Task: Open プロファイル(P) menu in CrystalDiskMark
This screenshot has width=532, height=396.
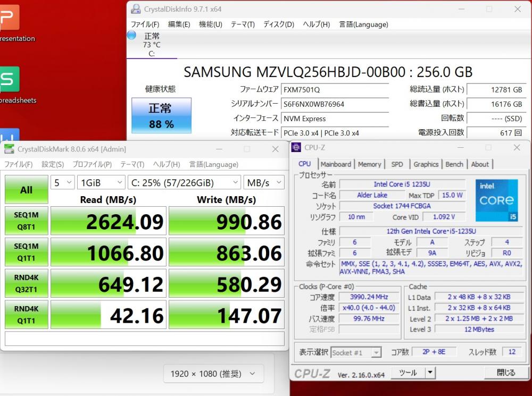Action: point(92,164)
